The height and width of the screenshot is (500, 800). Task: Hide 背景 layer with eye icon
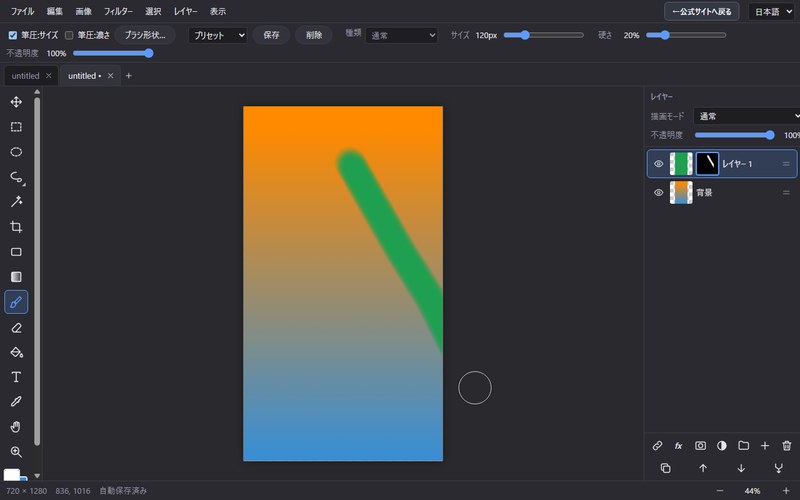pyautogui.click(x=659, y=192)
